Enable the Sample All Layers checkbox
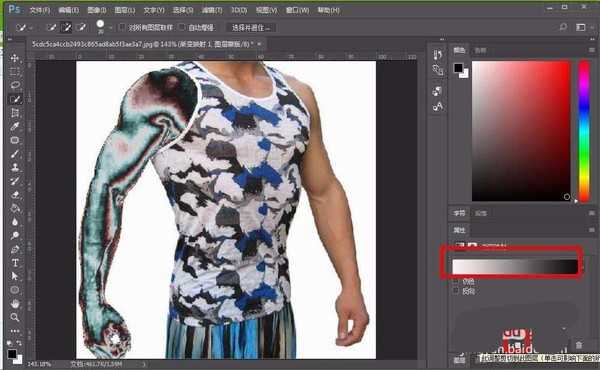Viewport: 600px width, 370px height. pos(122,27)
